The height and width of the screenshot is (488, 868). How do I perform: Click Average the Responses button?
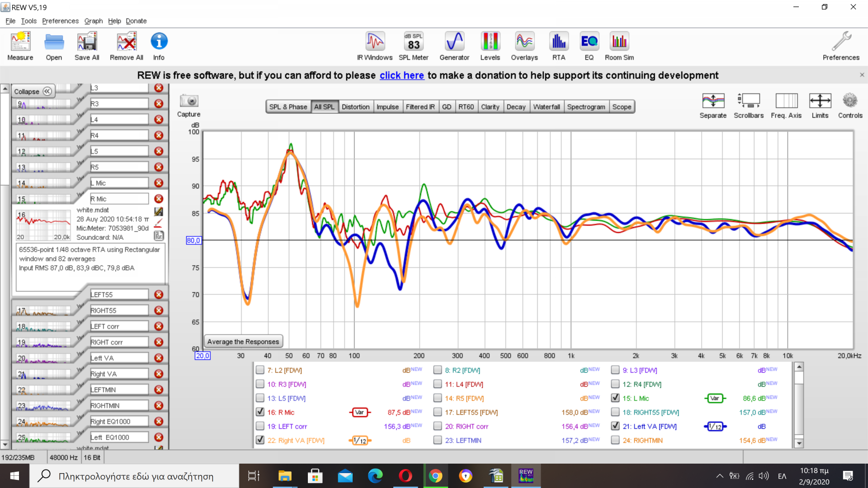coord(243,342)
